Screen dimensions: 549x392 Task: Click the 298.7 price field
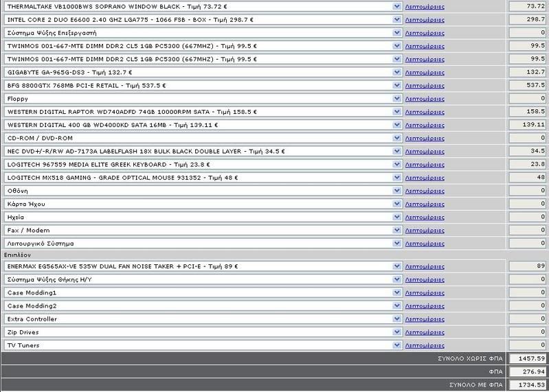(527, 20)
